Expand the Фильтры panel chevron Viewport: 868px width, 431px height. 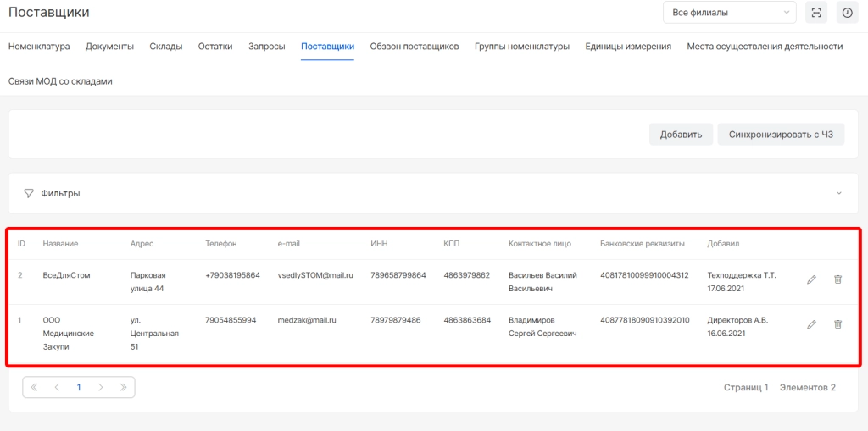click(x=839, y=193)
